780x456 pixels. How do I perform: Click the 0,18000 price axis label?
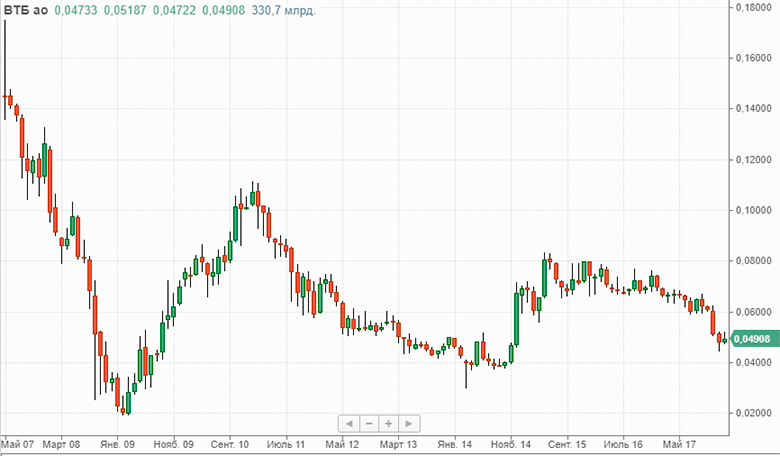click(x=754, y=7)
